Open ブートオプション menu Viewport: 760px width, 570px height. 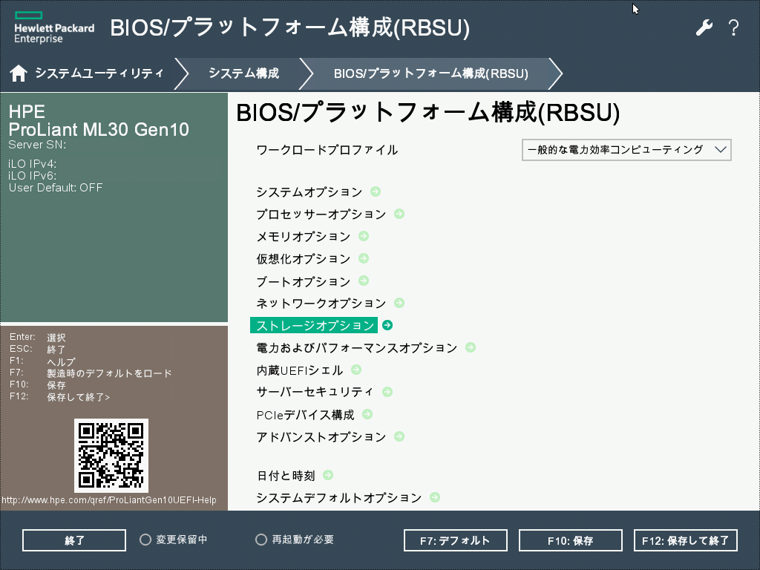pyautogui.click(x=303, y=281)
